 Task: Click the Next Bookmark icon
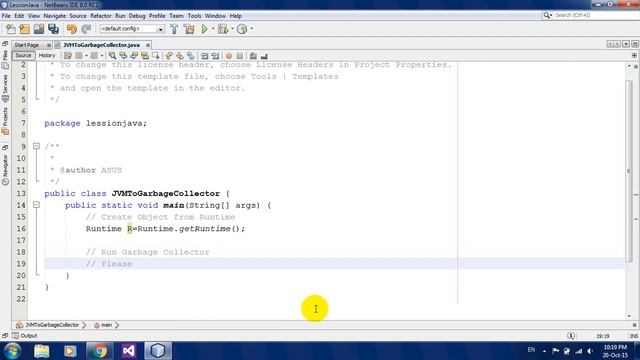tap(180, 56)
